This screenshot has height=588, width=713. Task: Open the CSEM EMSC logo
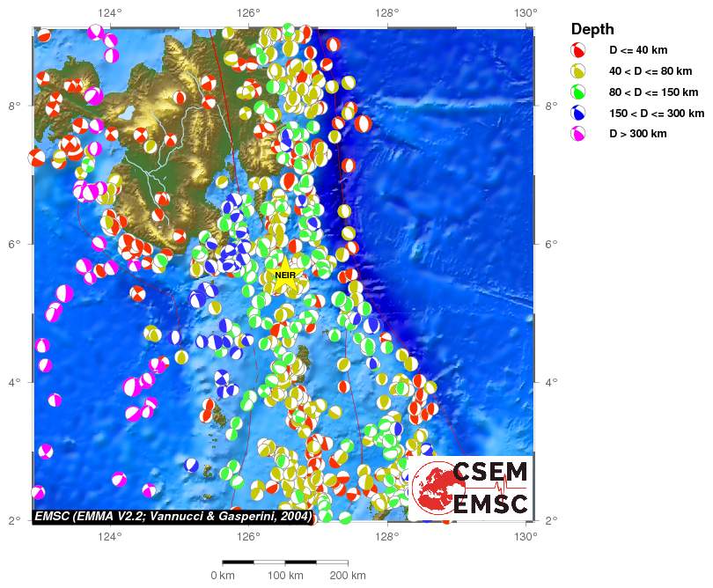tap(471, 488)
